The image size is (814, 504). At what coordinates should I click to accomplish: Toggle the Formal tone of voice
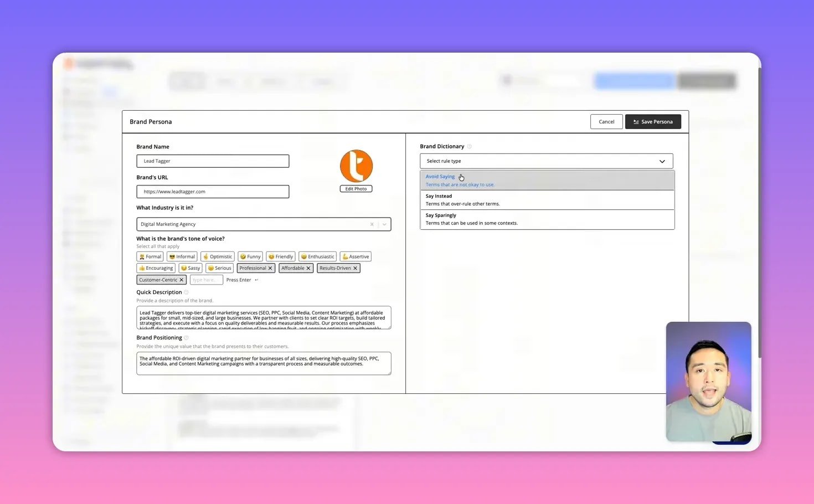click(x=150, y=256)
